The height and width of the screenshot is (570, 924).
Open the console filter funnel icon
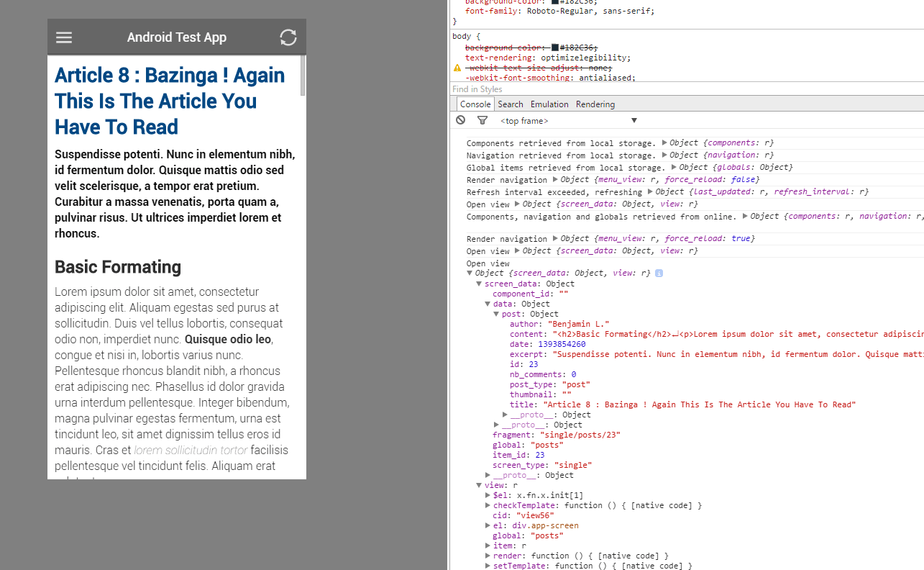(482, 120)
